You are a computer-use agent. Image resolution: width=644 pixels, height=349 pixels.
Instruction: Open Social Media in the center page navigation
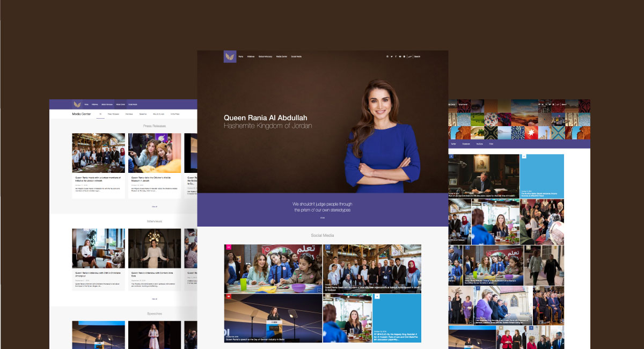[x=296, y=56]
